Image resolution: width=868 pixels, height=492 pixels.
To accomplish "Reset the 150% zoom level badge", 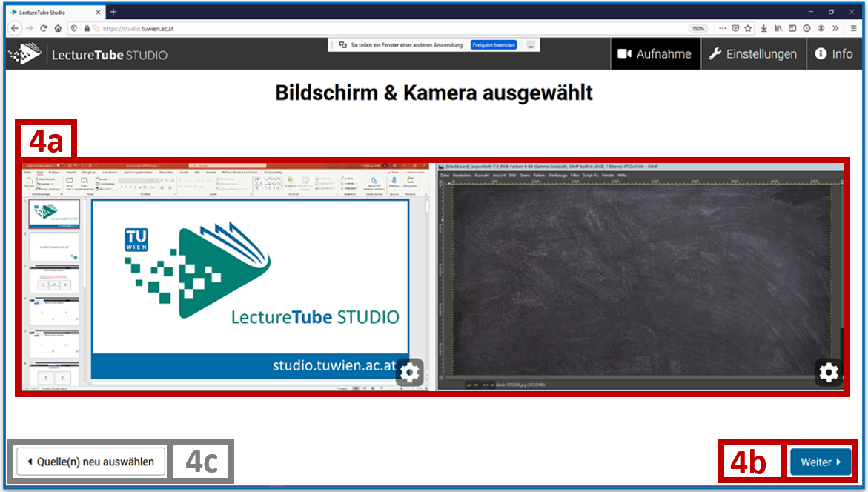I will click(698, 29).
